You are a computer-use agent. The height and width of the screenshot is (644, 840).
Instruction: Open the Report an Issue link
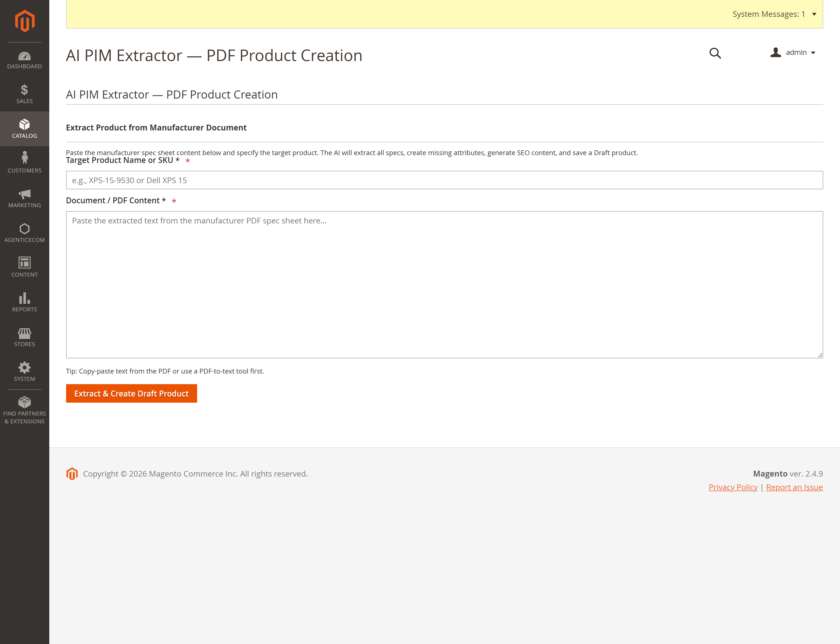click(x=794, y=487)
